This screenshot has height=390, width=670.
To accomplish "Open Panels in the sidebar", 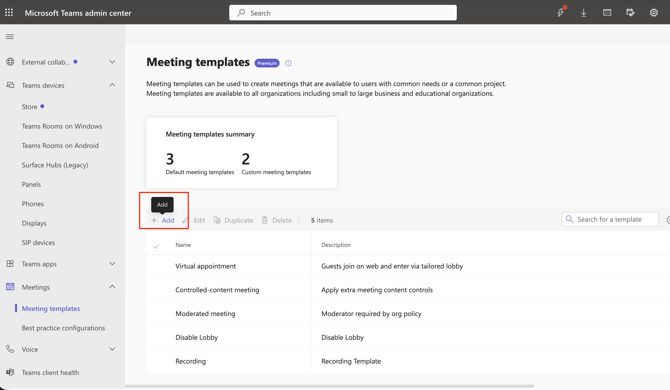I will pyautogui.click(x=31, y=184).
